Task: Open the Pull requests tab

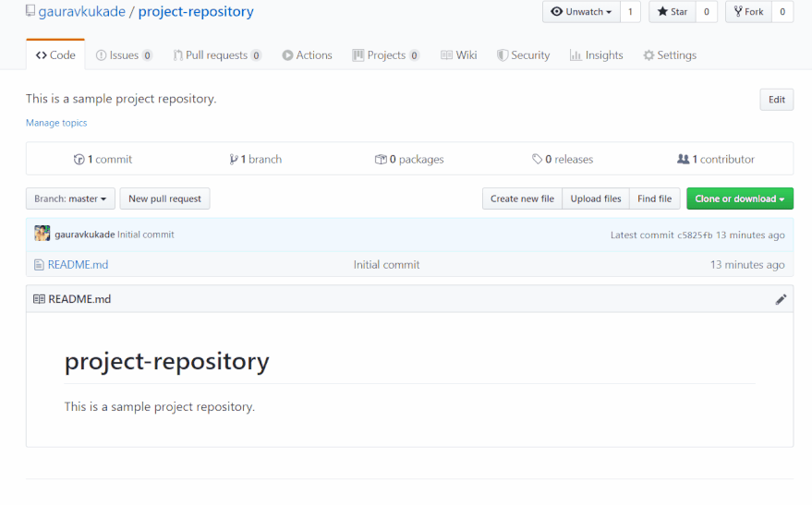Action: (217, 54)
